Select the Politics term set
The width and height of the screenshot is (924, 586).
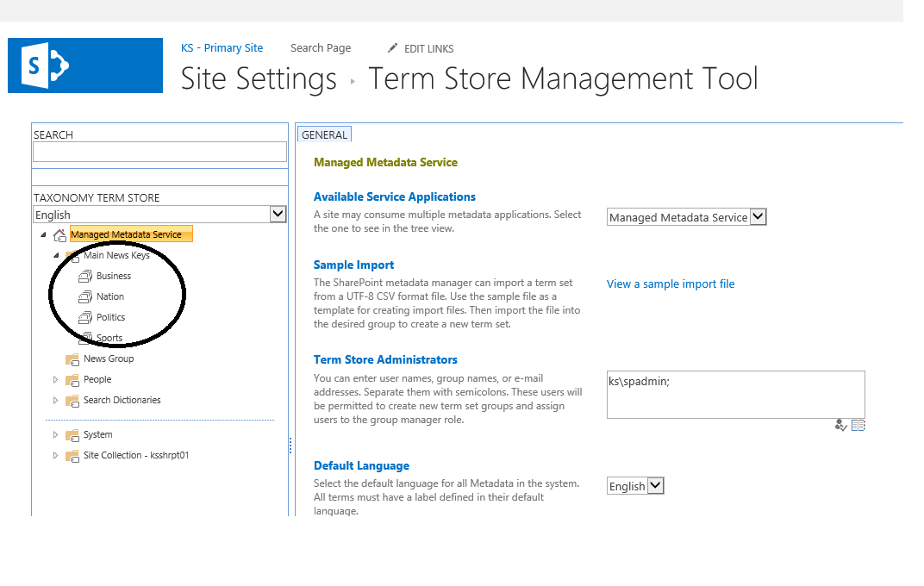pyautogui.click(x=111, y=317)
